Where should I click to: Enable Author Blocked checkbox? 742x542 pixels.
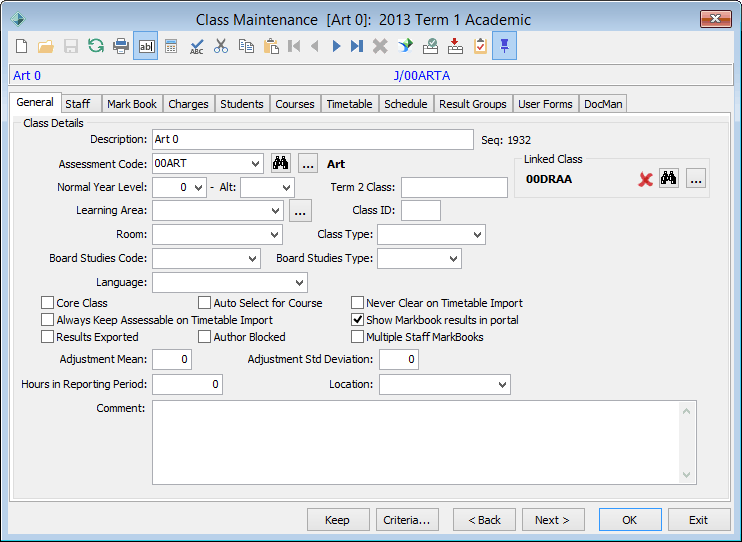pos(204,337)
